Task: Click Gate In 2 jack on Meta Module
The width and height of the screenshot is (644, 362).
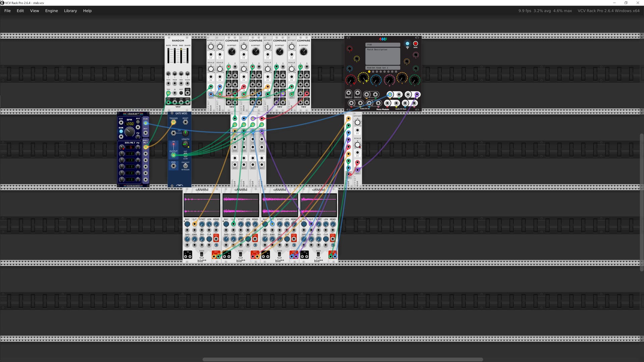Action: click(358, 93)
